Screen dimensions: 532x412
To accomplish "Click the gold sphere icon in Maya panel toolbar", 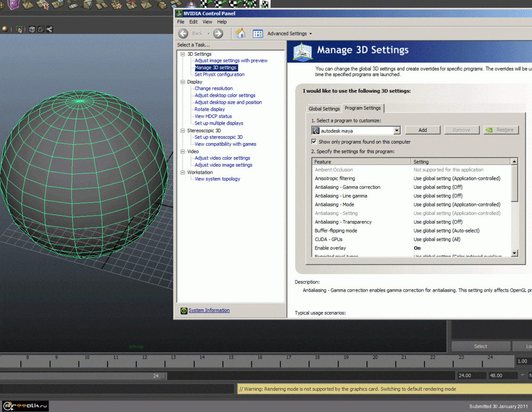I will tap(5, 29).
